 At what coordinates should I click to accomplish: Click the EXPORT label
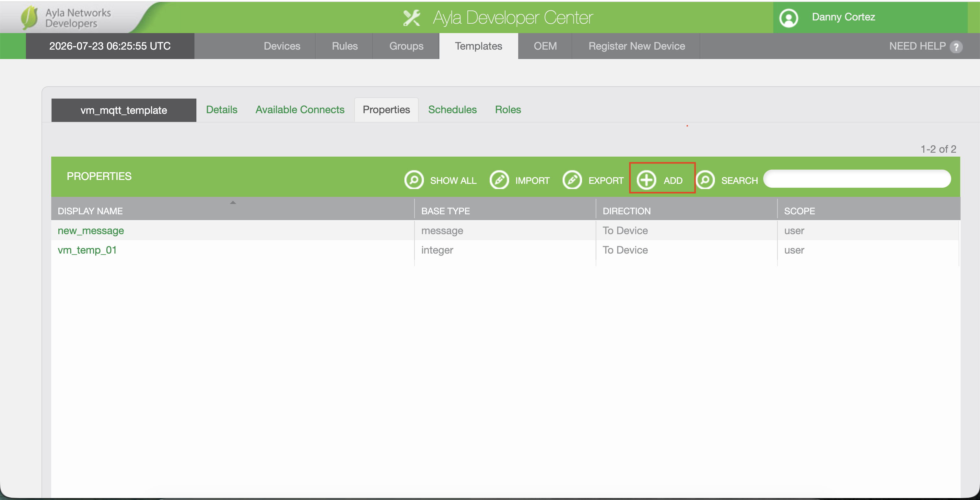[606, 180]
